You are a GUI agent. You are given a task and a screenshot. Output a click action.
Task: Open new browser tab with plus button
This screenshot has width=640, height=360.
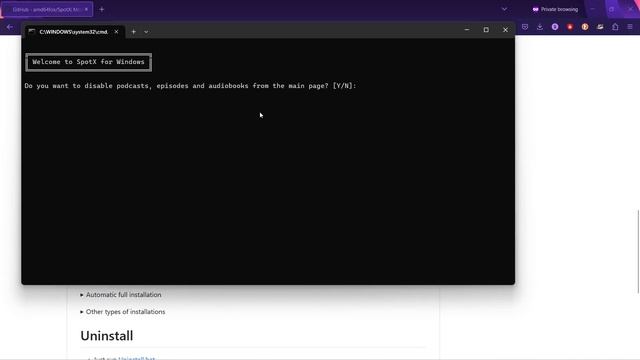point(102,9)
